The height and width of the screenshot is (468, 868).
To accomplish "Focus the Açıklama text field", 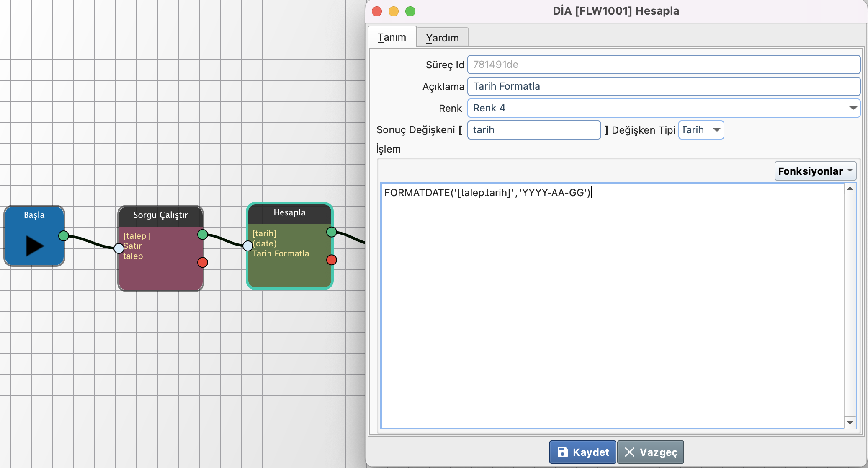I will coord(663,86).
